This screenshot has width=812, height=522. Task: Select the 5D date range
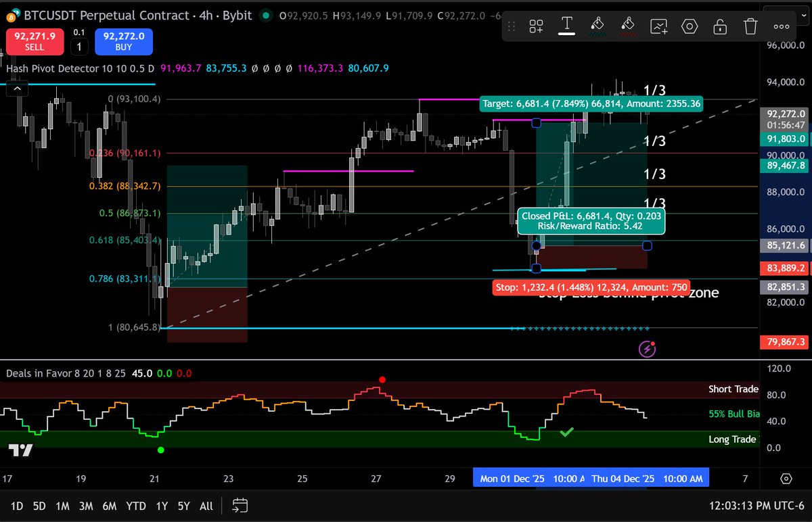click(40, 506)
